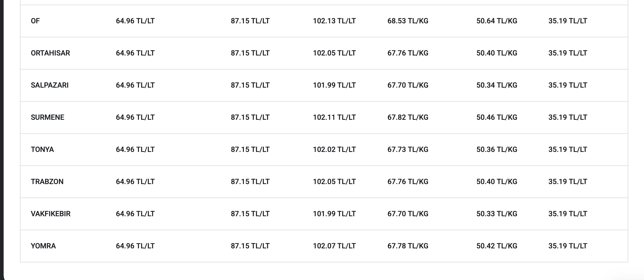This screenshot has height=280, width=644.
Task: Select the ORTAHISAR district cell
Action: 50,53
